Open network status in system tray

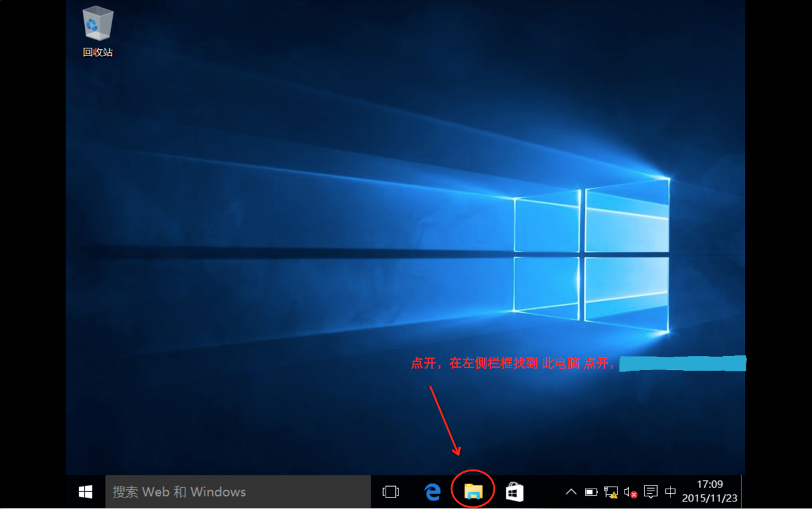tap(611, 492)
